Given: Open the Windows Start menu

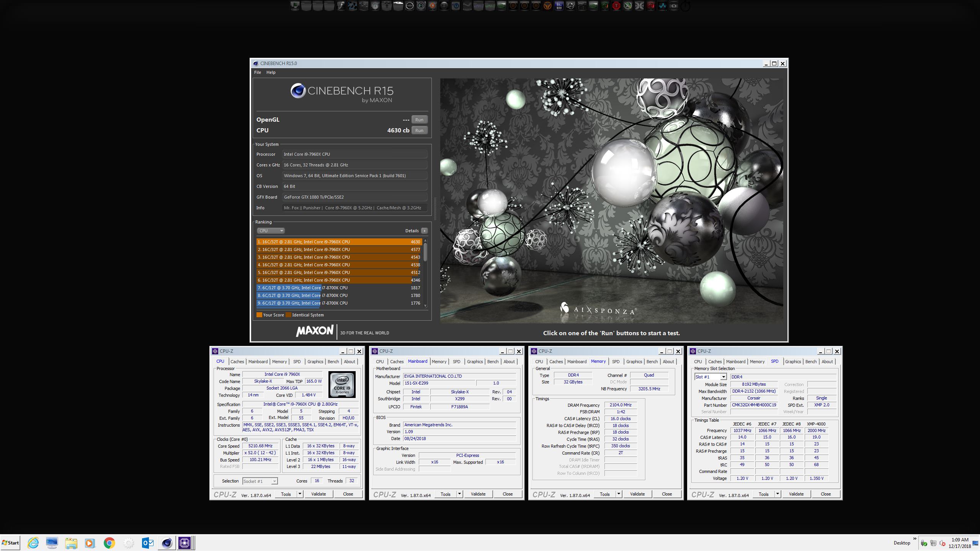Looking at the screenshot, I should pos(10,543).
